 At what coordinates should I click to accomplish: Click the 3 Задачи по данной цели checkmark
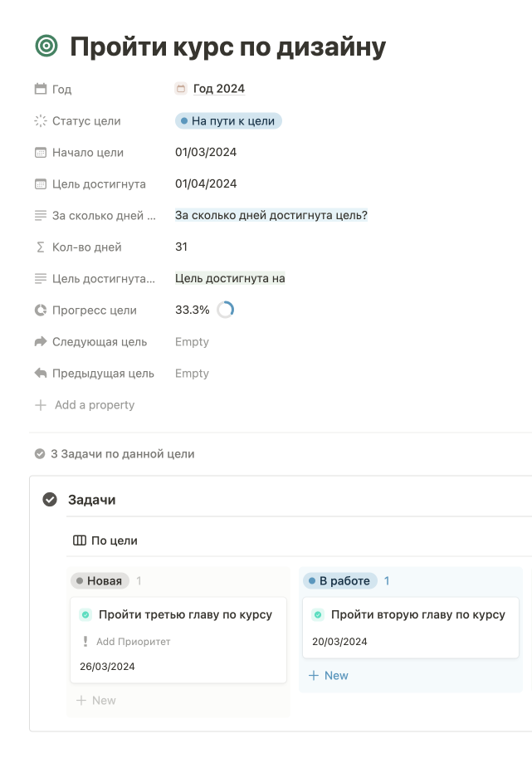pyautogui.click(x=40, y=454)
